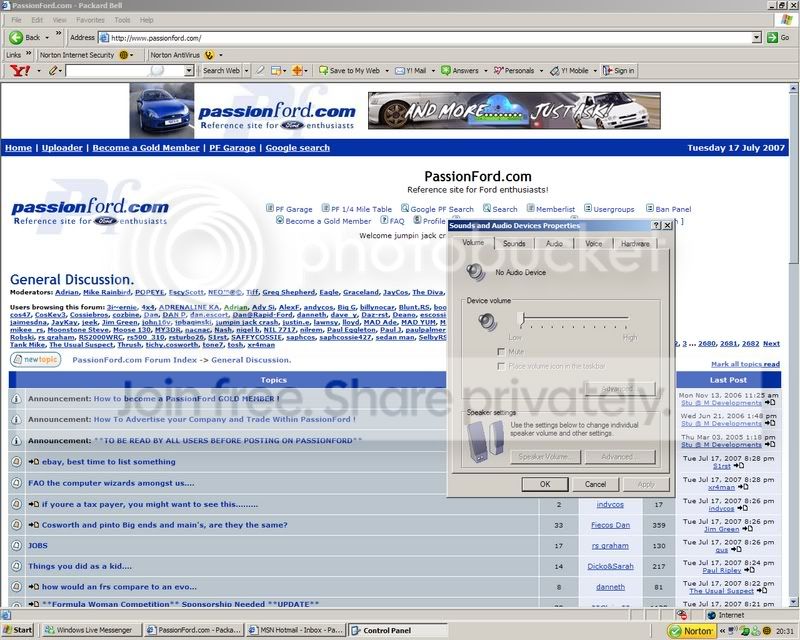Click the Yahoo toolbar pencil icon
Screen dimensions: 800x640
[x=53, y=70]
